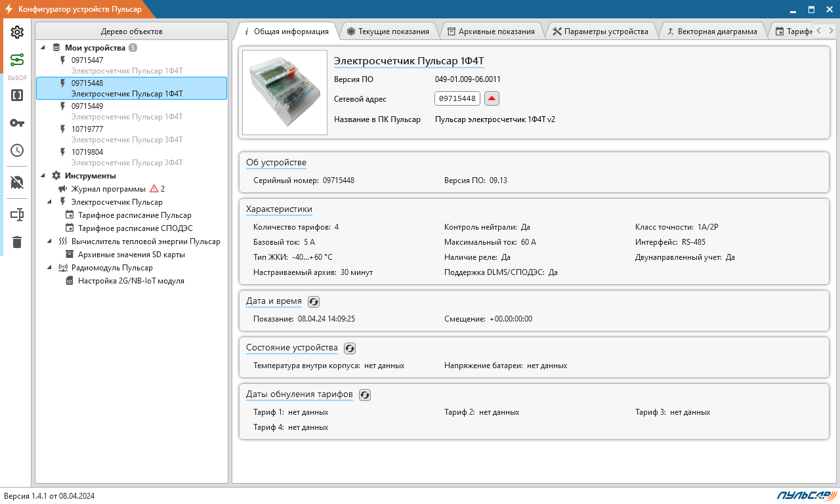Click the Смещение +00.00:00:00 value
This screenshot has width=840, height=504.
511,319
